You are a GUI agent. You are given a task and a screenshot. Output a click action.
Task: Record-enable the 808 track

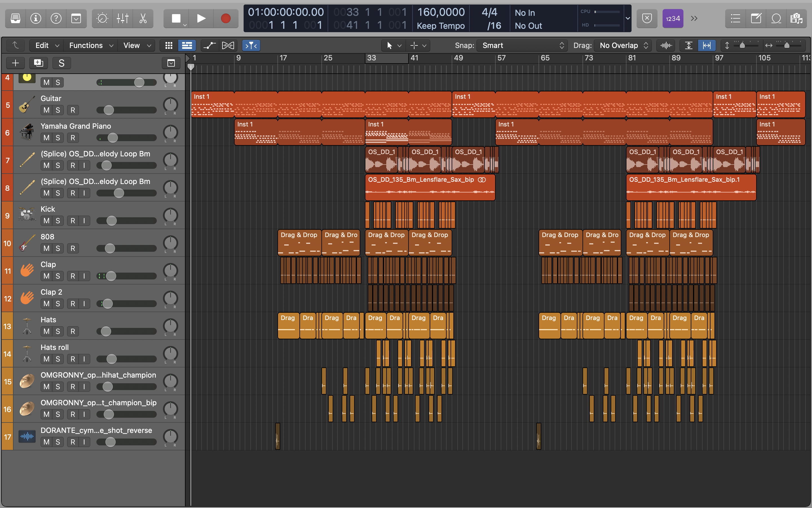pos(73,248)
